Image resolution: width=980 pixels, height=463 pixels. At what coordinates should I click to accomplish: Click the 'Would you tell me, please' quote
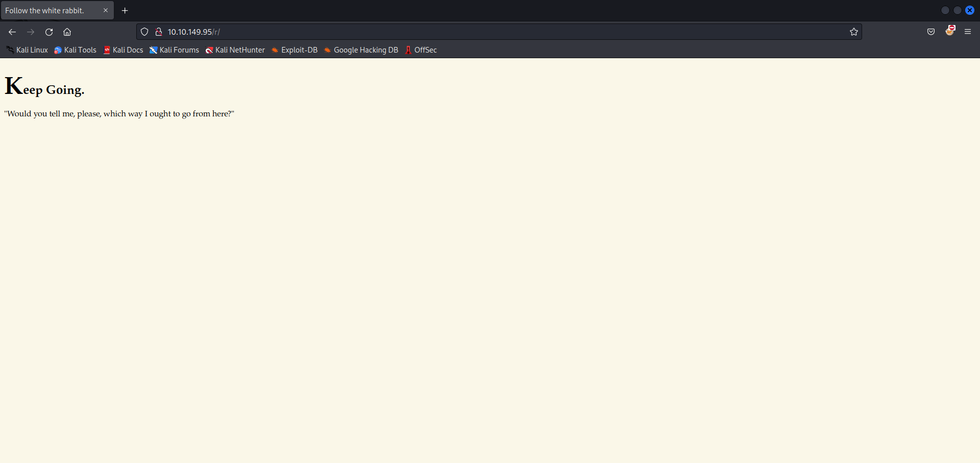coord(119,113)
